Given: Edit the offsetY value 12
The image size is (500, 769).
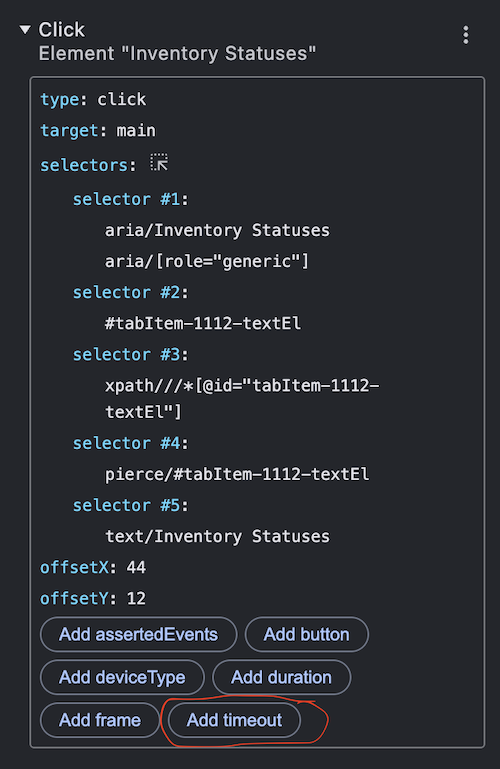Looking at the screenshot, I should click(136, 598).
